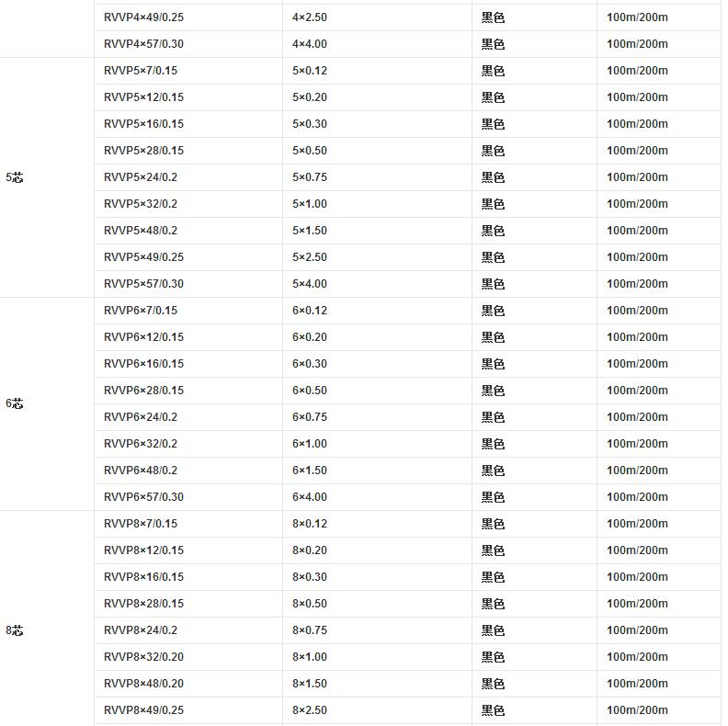728x726 pixels.
Task: Select model cell RVVP6×16/0.15
Action: pos(143,364)
